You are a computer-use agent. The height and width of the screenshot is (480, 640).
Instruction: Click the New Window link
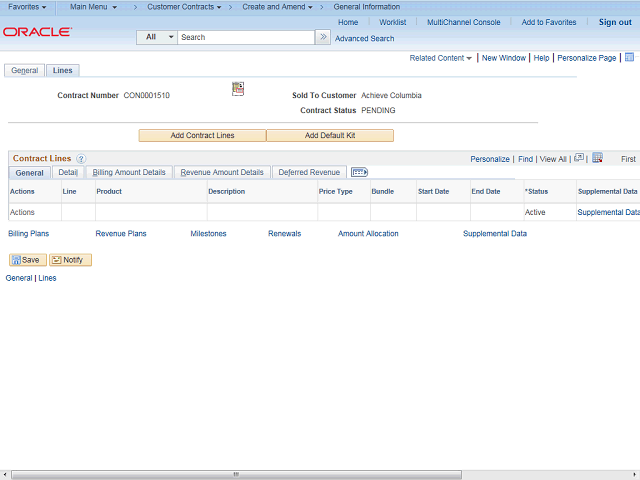coord(504,58)
